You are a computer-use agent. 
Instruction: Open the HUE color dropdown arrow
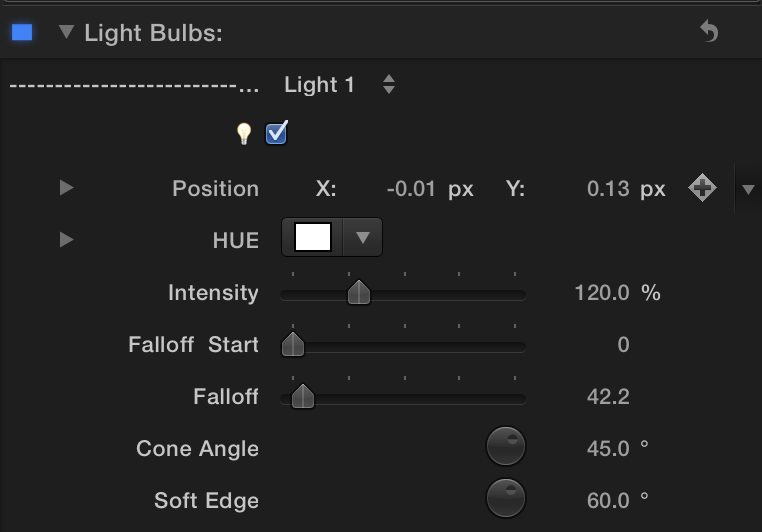pos(363,238)
